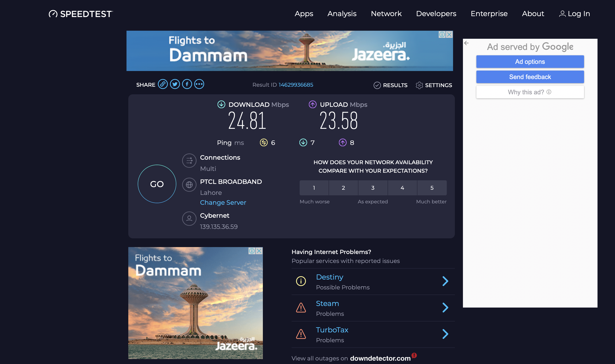Viewport: 615px width, 364px height.
Task: Close the lower Dammam square ad
Action: pos(259,251)
